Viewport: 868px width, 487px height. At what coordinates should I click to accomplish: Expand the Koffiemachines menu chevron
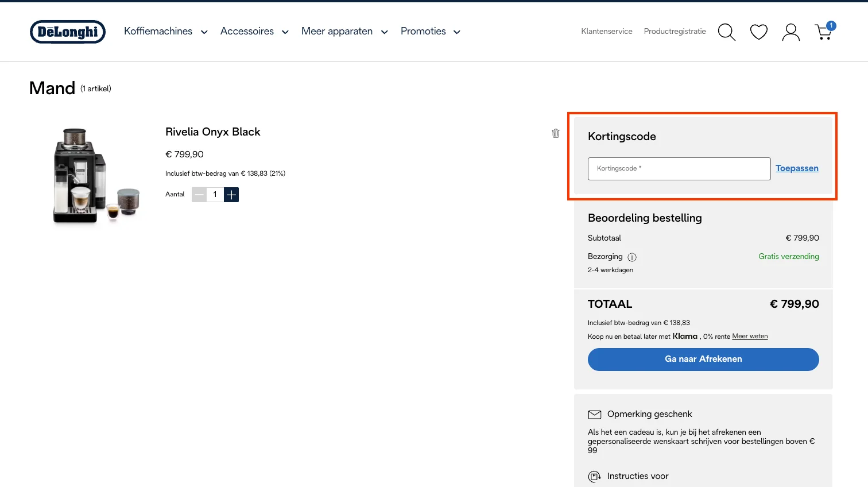[204, 32]
